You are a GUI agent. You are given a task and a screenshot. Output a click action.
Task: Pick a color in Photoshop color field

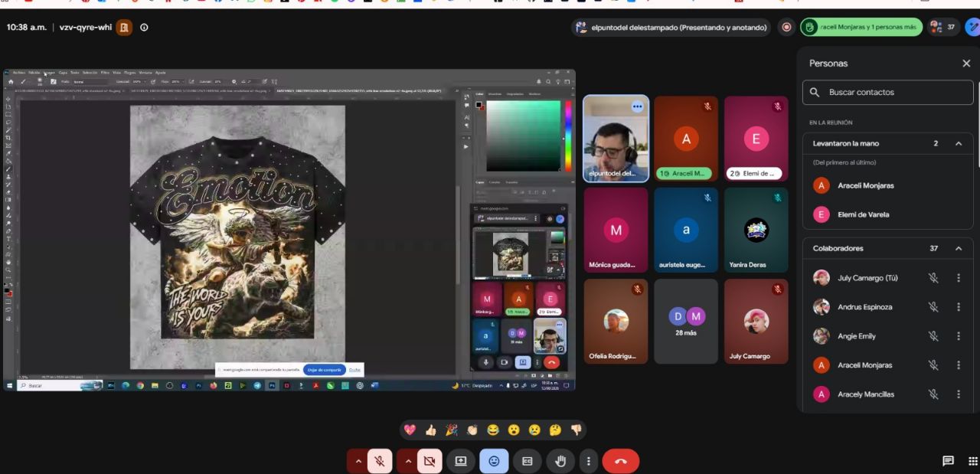(x=523, y=136)
